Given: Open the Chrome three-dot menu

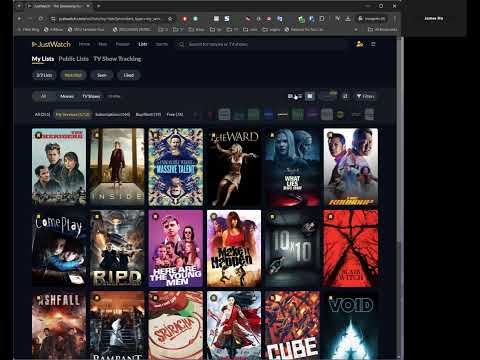Looking at the screenshot, I should (395, 19).
